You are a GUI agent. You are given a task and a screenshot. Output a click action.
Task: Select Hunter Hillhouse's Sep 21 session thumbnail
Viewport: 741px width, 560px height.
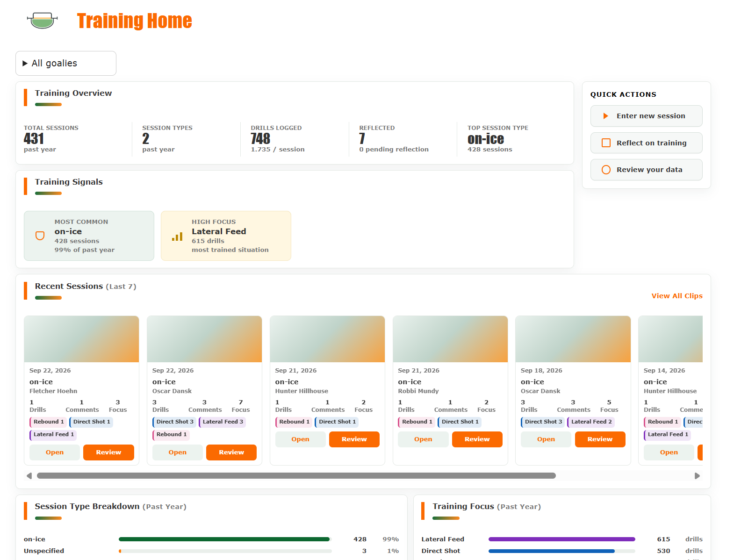click(x=327, y=339)
